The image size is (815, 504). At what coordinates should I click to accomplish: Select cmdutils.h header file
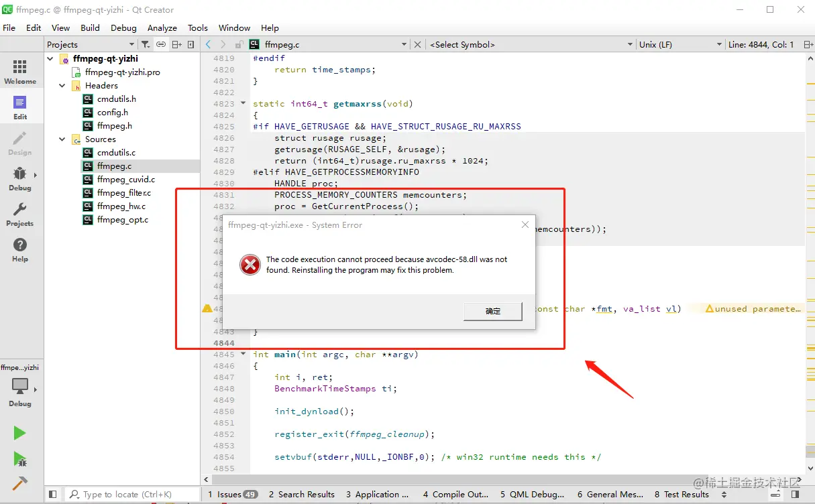tap(116, 99)
